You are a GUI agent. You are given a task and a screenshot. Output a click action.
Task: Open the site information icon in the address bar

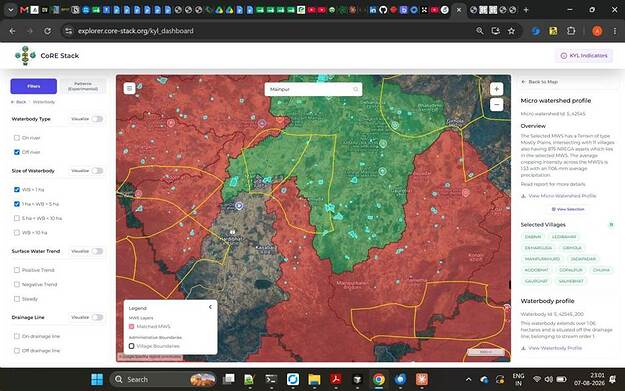(69, 31)
